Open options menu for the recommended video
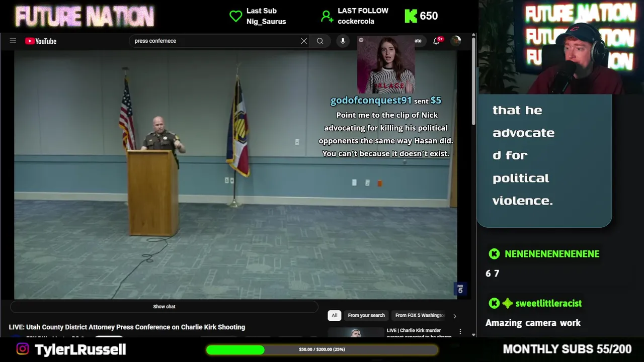 point(460,331)
